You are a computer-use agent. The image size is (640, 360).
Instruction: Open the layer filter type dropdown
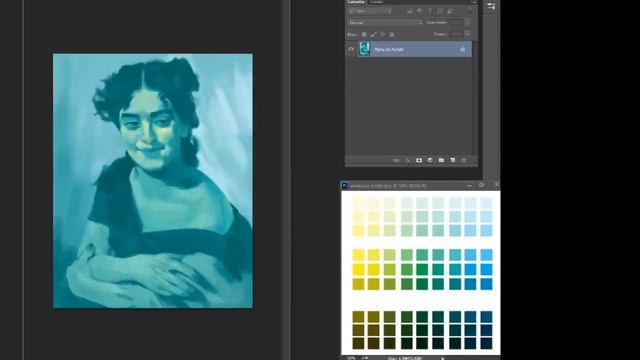[x=371, y=11]
